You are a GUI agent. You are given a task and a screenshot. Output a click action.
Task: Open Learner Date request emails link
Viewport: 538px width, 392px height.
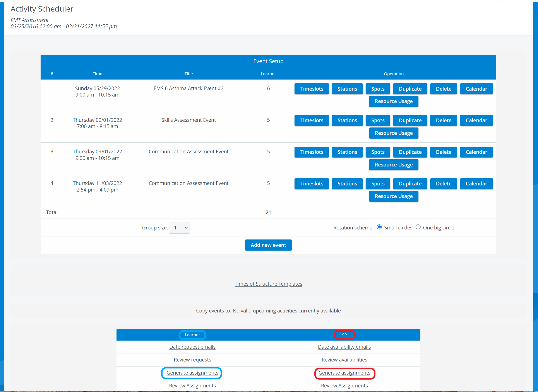pos(192,347)
